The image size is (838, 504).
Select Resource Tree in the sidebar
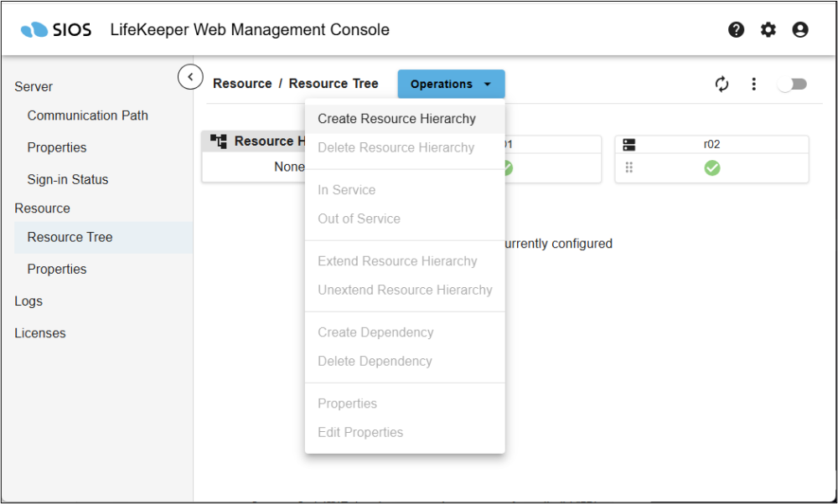click(x=70, y=237)
